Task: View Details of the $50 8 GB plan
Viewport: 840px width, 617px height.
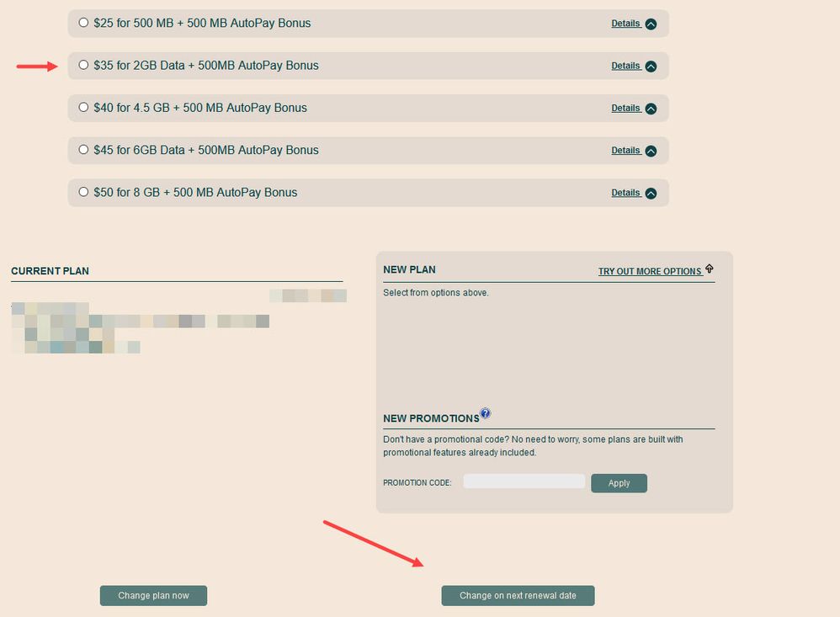Action: [x=625, y=193]
